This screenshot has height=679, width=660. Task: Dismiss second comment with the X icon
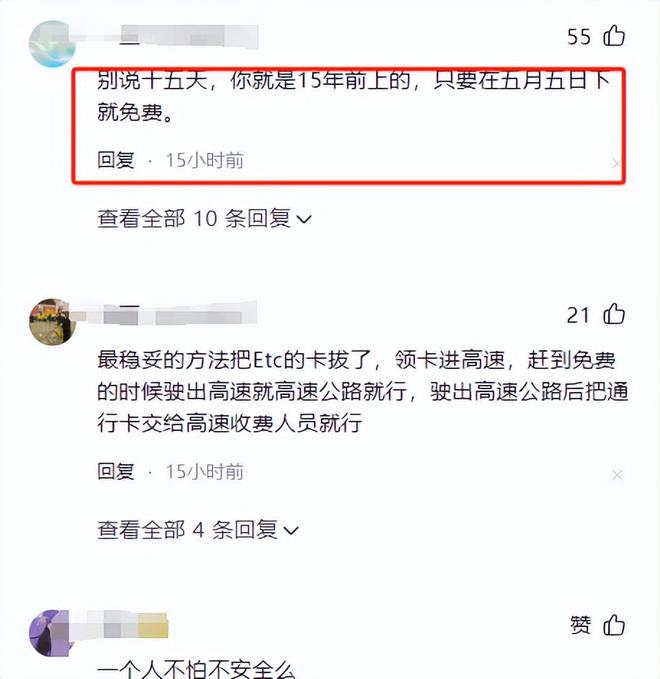point(617,475)
